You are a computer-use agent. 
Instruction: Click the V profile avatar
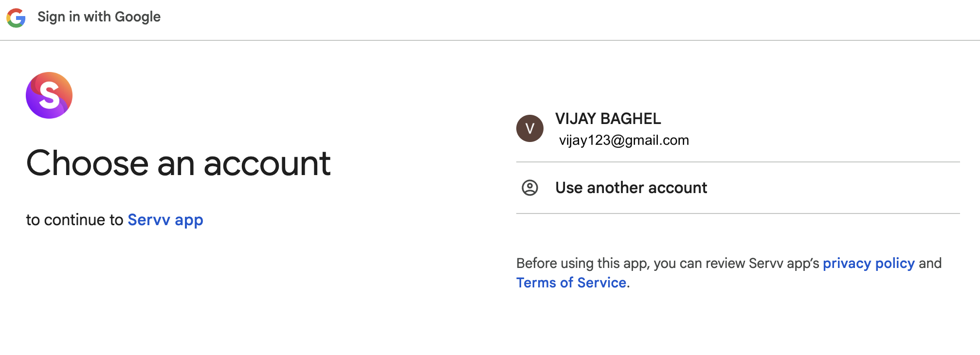pos(529,128)
